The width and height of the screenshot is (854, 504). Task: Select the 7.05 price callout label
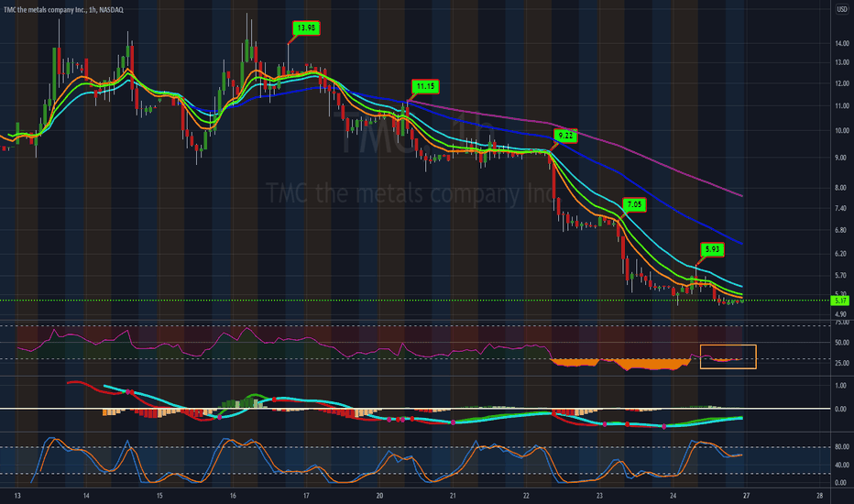point(634,205)
